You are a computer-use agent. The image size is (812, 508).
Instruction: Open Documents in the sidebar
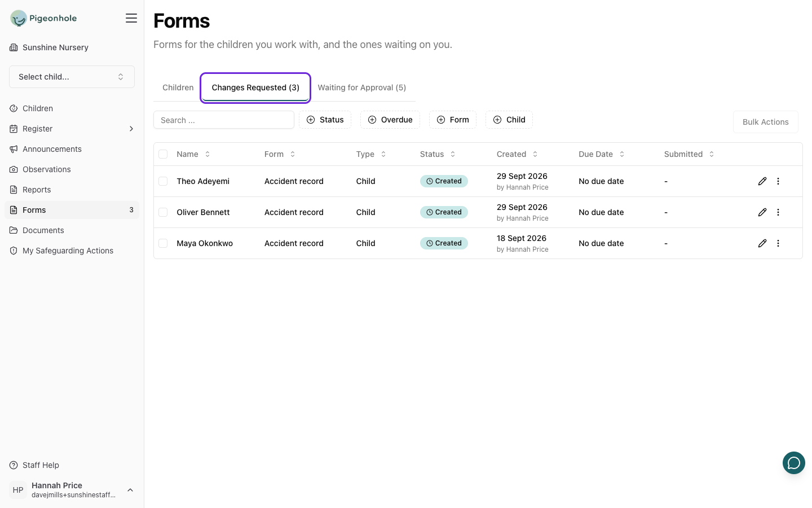72,230
